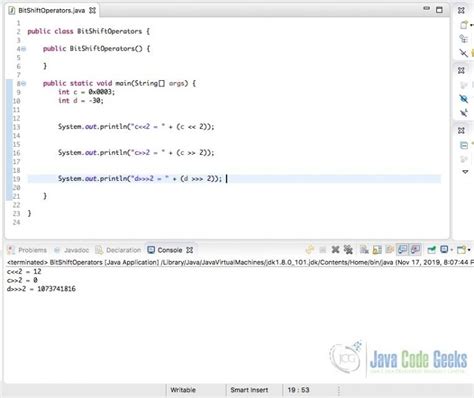The width and height of the screenshot is (474, 398).
Task: Click the Writable status bar field
Action: point(183,390)
